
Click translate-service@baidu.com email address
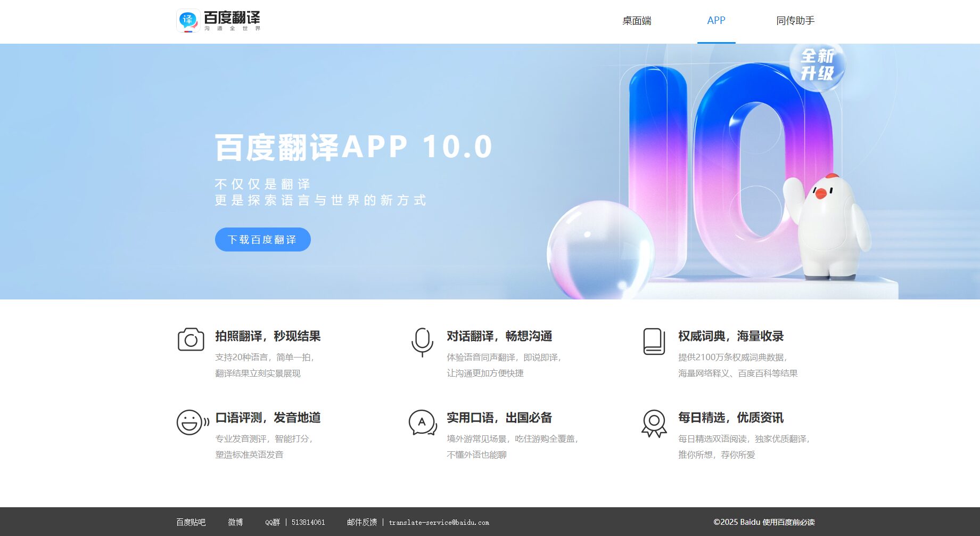coord(438,523)
